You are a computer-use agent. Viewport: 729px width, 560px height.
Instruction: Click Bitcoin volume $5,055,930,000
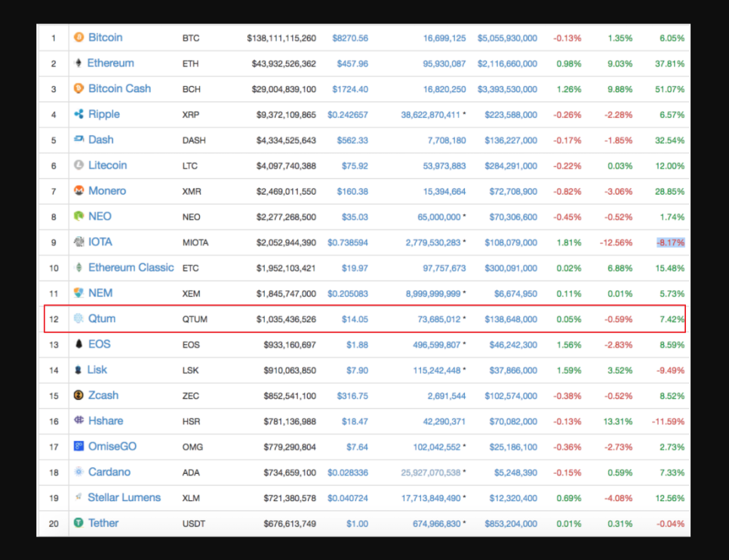pos(507,38)
